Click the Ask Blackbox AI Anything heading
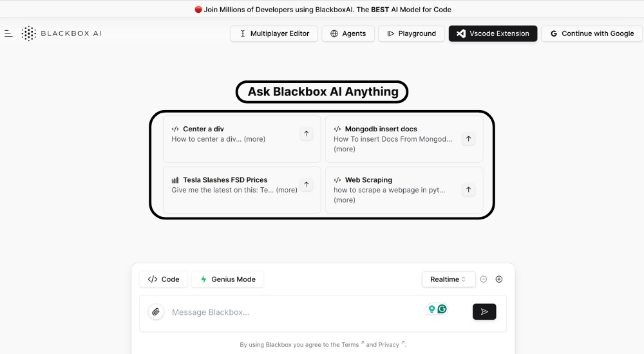Screen dimensions: 644x354 323,91
